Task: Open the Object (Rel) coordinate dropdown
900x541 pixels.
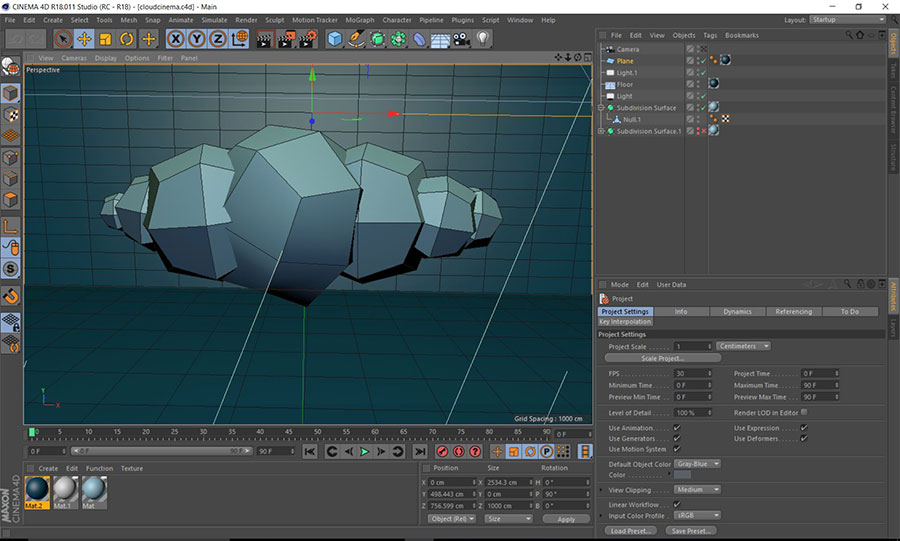Action: (452, 519)
